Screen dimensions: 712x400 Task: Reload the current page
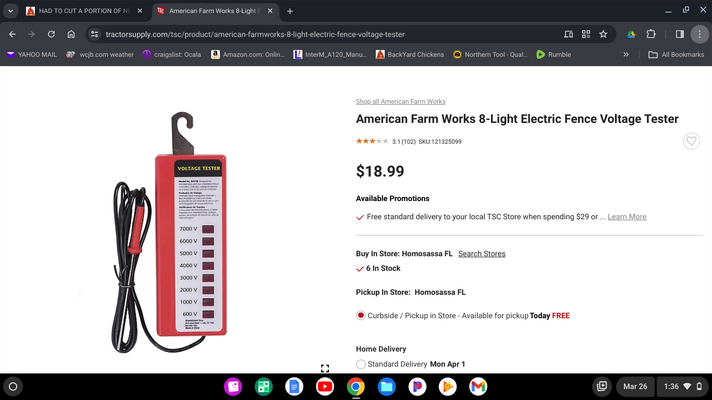(51, 34)
